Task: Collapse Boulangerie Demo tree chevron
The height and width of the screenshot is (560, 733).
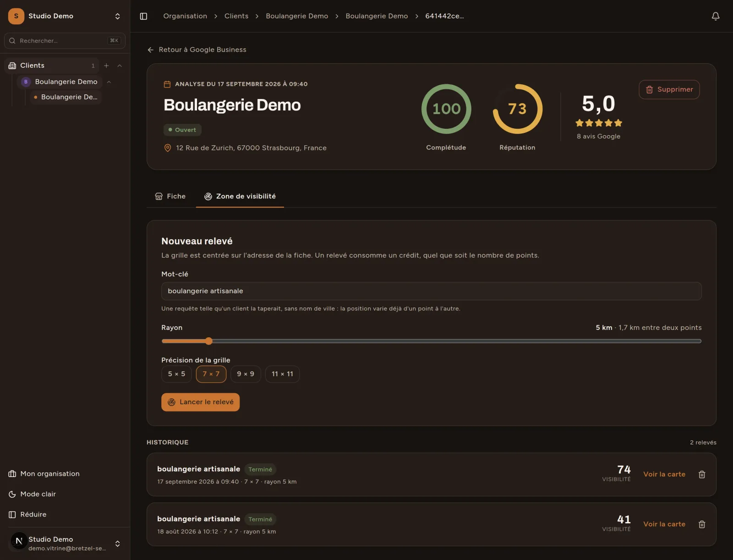Action: click(x=109, y=82)
